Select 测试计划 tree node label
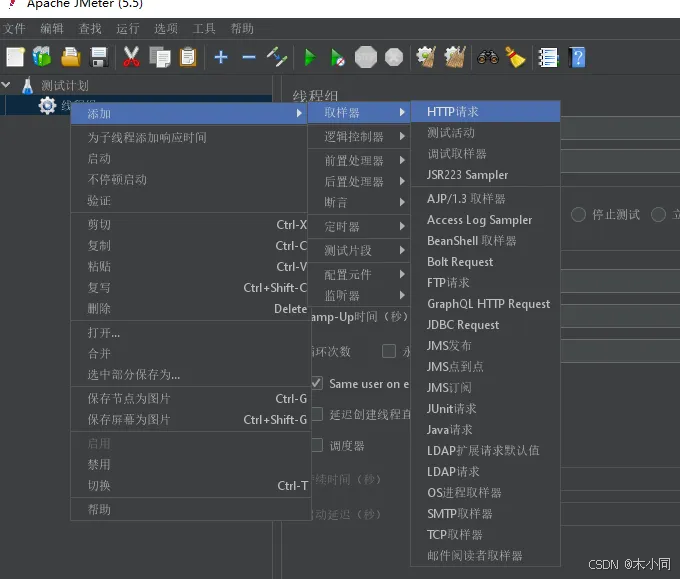 (65, 85)
